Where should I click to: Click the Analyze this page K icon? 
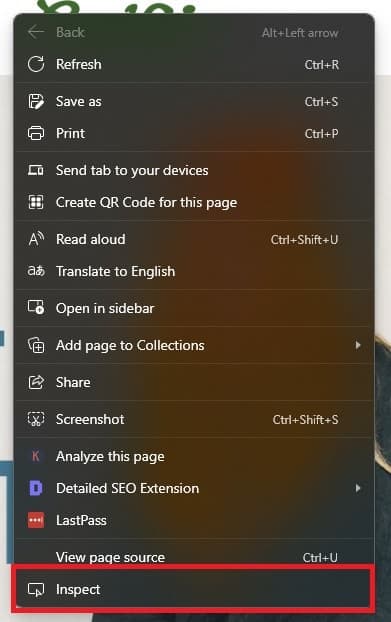(x=36, y=456)
